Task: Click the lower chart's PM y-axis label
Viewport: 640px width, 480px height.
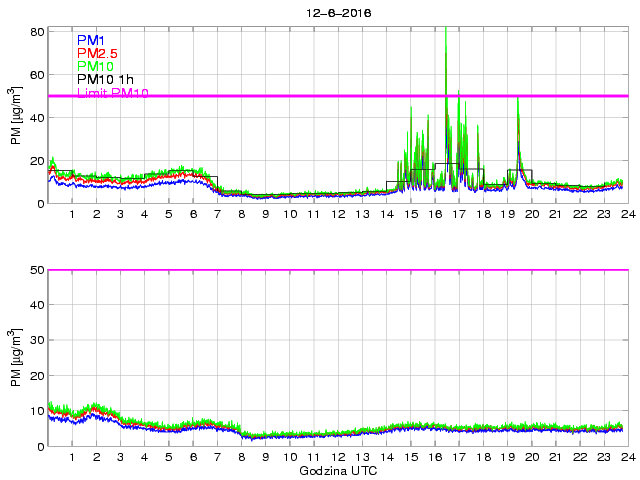Action: tap(16, 358)
